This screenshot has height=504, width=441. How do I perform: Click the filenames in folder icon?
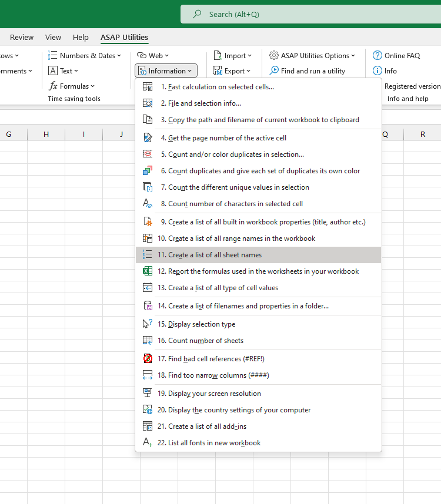tap(148, 305)
